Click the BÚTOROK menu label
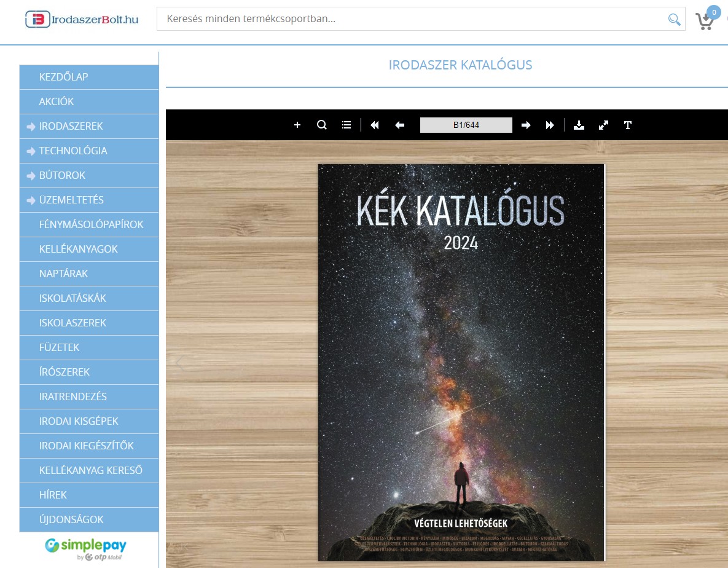 click(62, 176)
